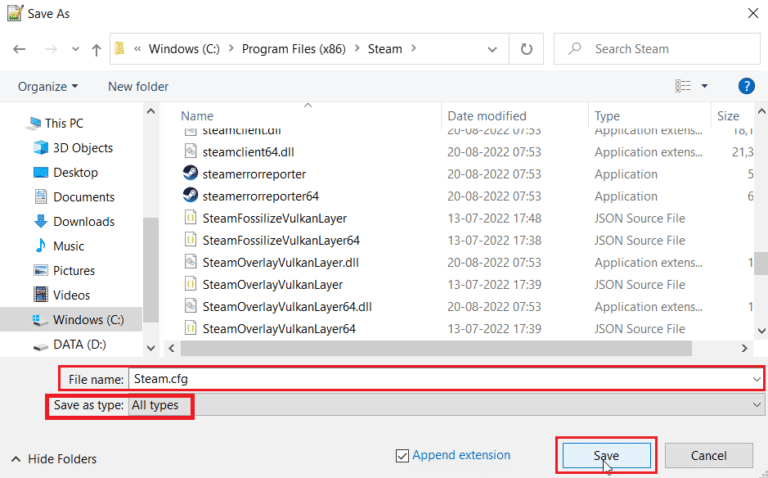Screen dimensions: 768x478
Task: Click the Back navigation arrow
Action: pyautogui.click(x=20, y=48)
